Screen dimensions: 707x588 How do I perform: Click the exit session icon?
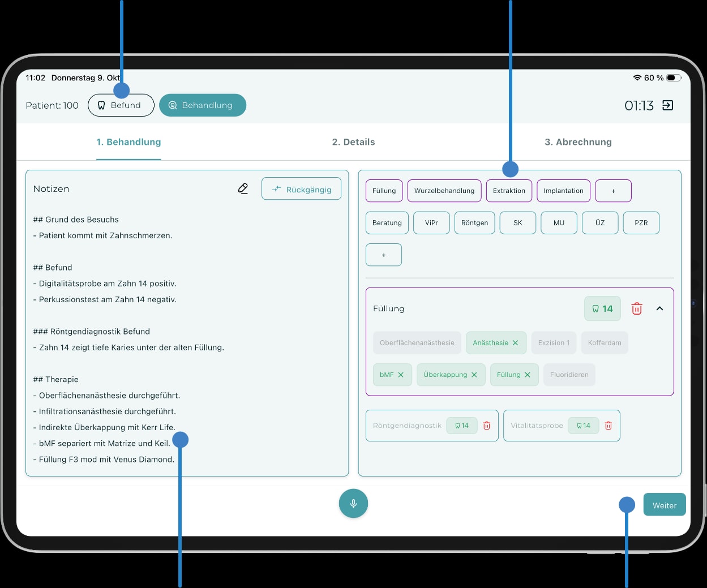668,105
